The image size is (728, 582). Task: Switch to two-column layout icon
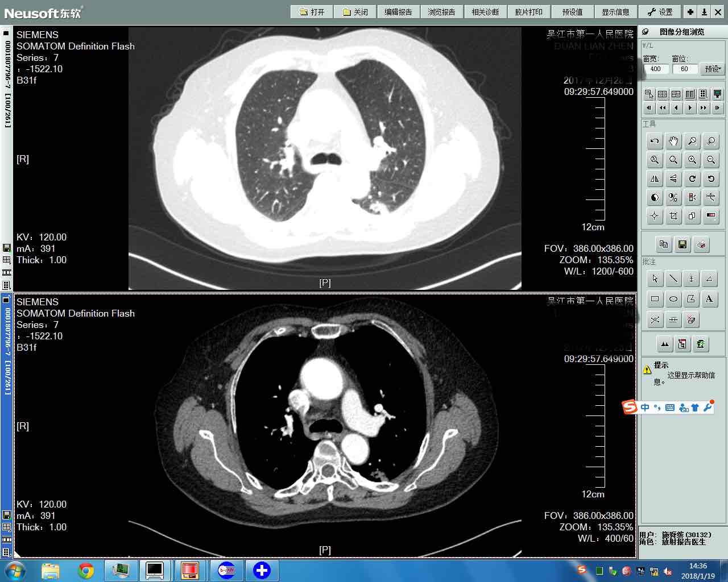coord(690,94)
